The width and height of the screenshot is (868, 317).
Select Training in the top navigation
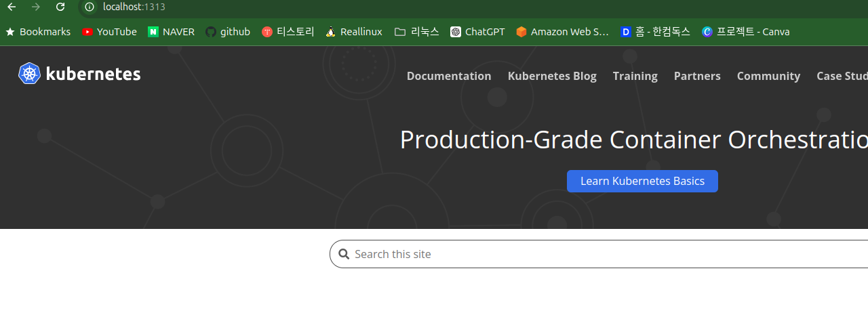point(635,76)
